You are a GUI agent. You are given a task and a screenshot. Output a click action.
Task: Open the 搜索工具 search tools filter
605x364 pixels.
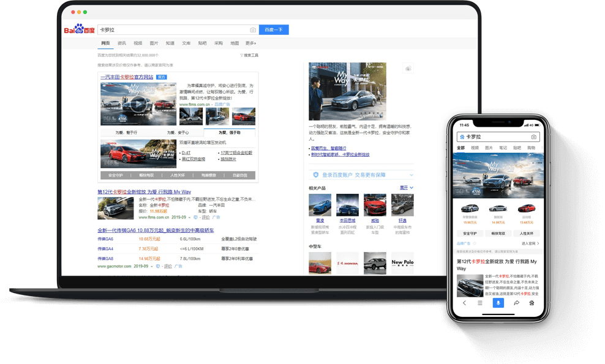[x=249, y=56]
